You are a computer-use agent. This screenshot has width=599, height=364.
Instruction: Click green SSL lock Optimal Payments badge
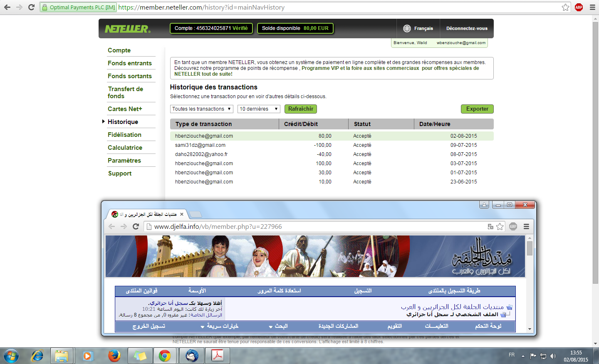[78, 7]
